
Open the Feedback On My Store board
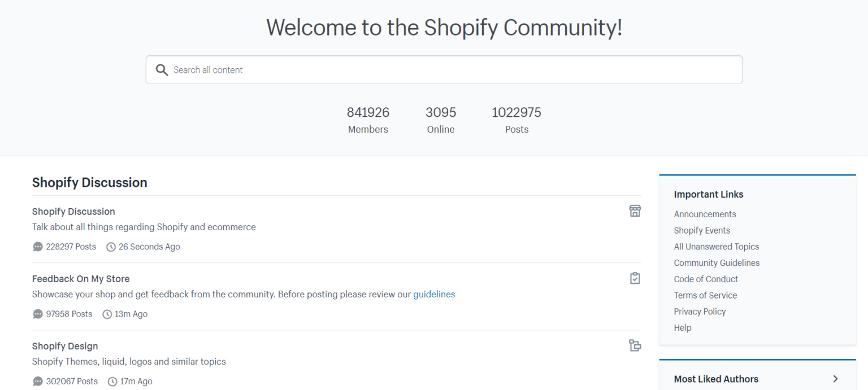tap(80, 279)
